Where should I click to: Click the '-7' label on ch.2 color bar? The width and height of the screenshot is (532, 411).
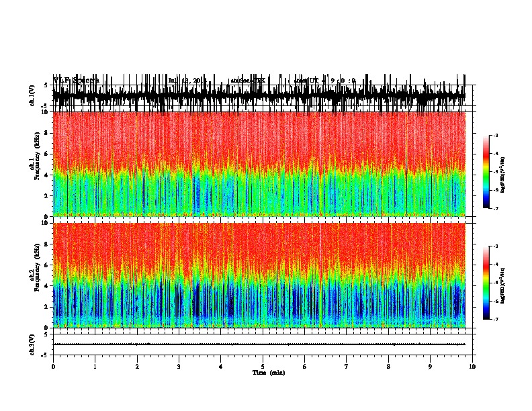click(495, 319)
